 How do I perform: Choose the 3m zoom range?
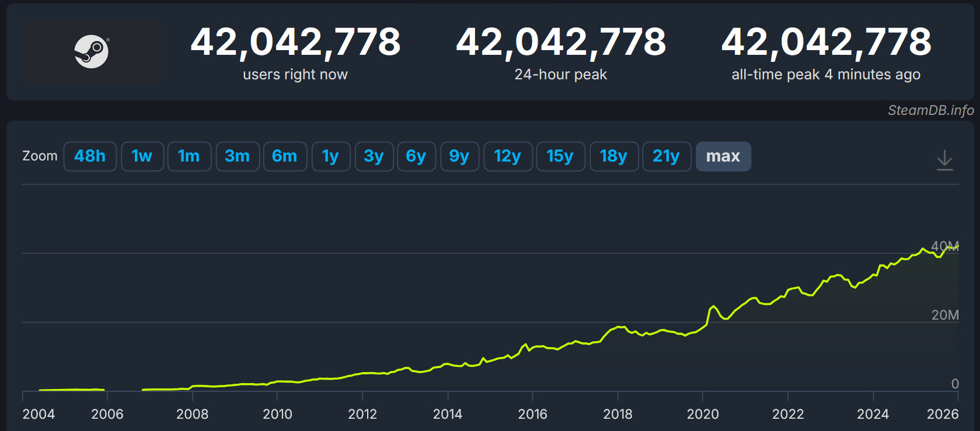(238, 156)
